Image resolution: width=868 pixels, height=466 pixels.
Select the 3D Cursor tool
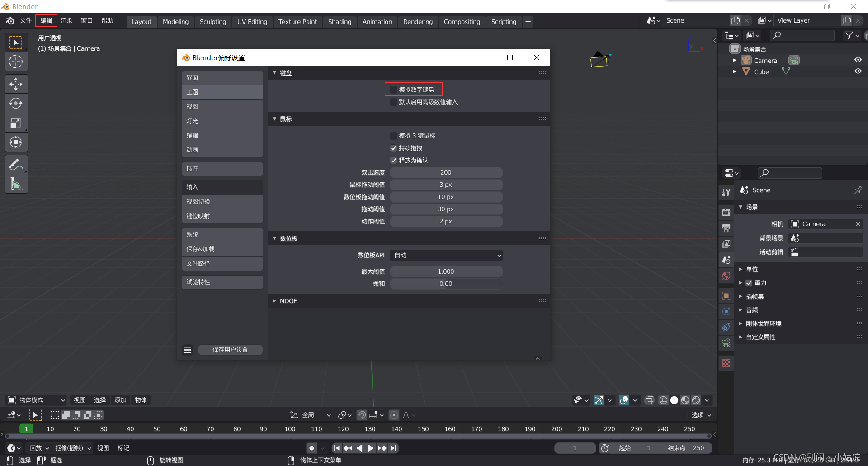coord(16,62)
